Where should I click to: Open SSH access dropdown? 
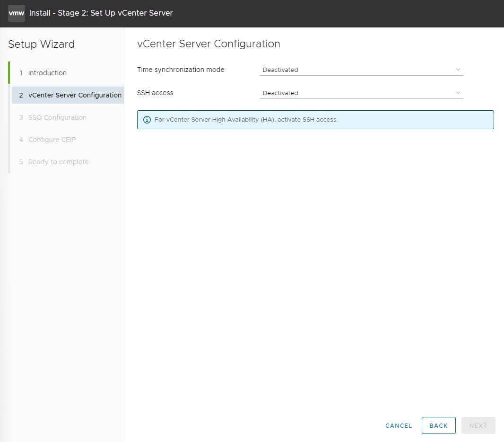click(361, 93)
